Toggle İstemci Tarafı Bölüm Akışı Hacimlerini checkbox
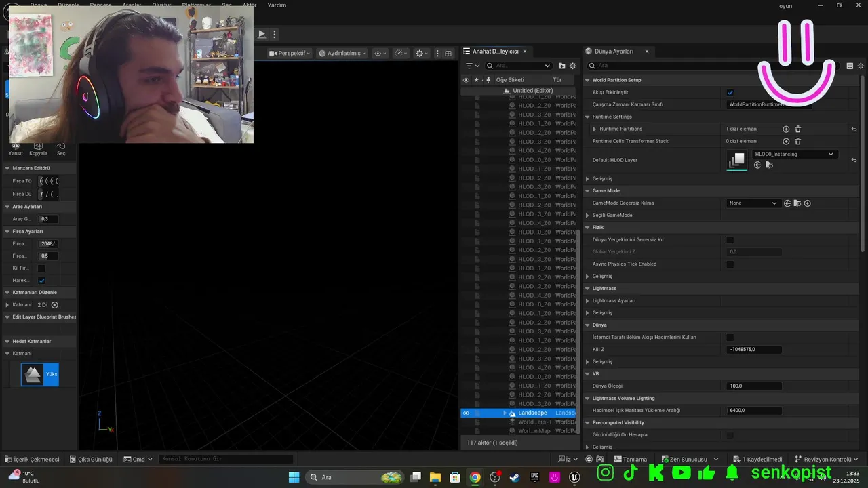 (730, 338)
